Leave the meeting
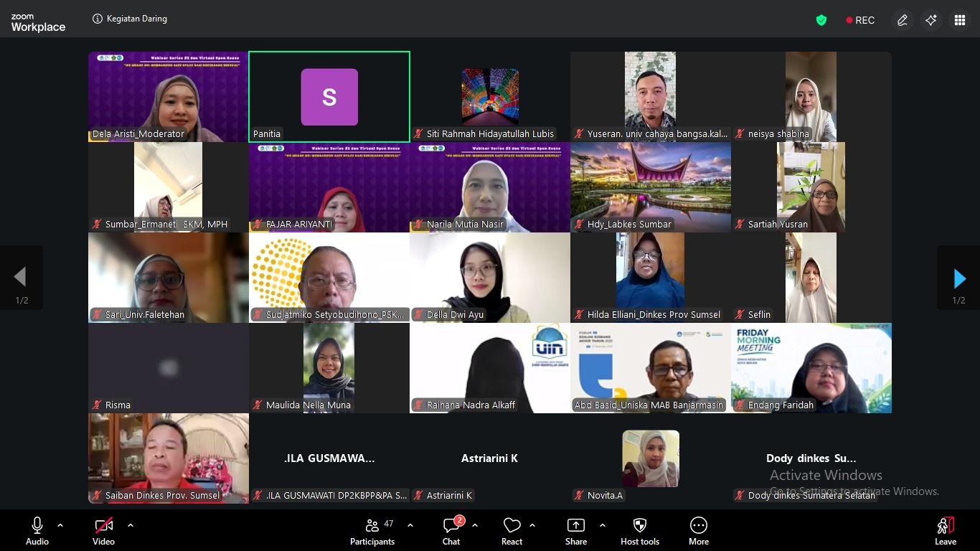The image size is (980, 551). click(946, 532)
